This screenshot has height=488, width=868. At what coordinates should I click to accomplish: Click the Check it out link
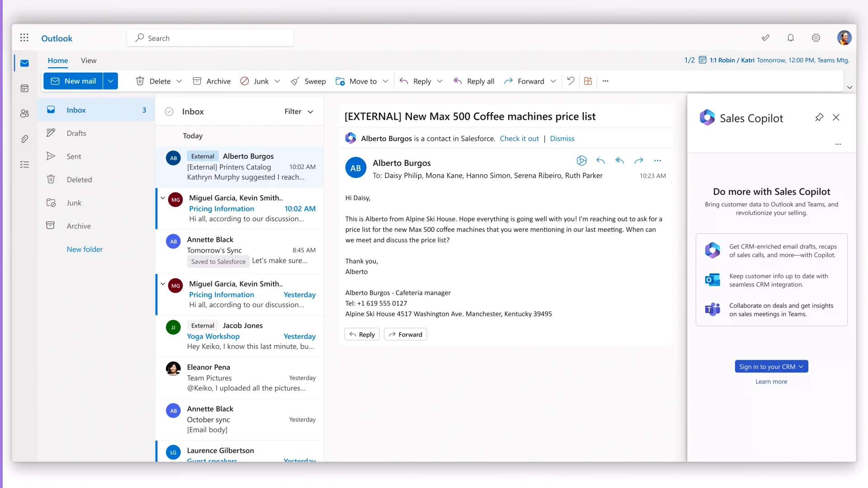(519, 139)
